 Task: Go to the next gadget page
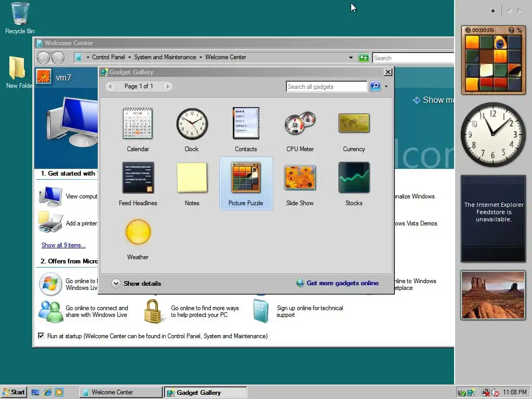167,87
